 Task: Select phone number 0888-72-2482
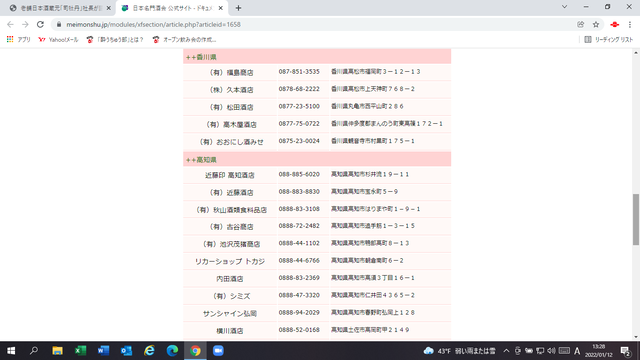[x=299, y=226]
